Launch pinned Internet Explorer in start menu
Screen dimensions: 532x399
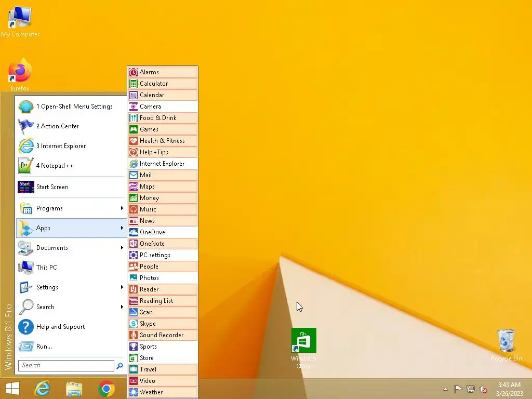[x=71, y=146]
